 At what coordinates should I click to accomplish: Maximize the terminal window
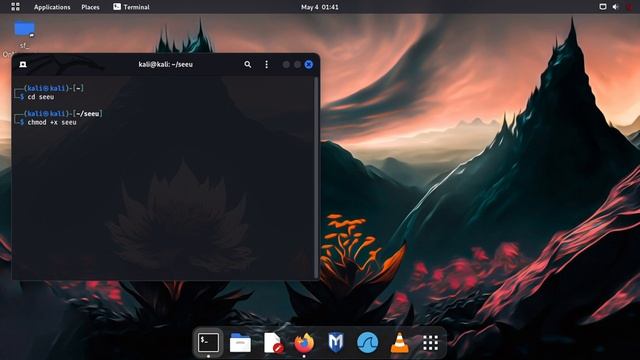click(x=298, y=64)
